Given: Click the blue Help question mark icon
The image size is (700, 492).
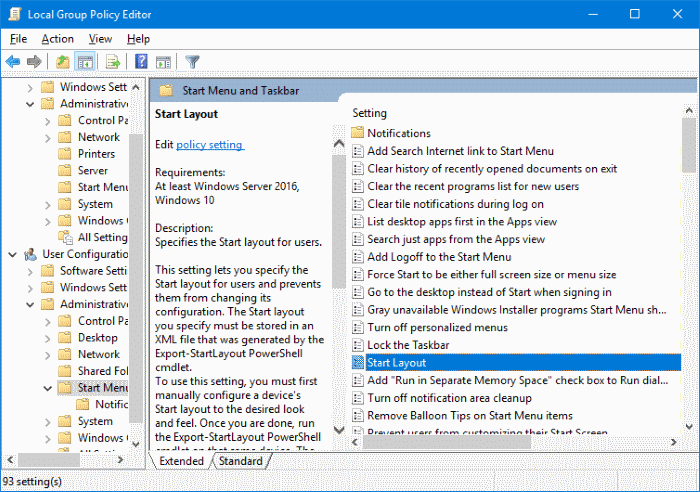Looking at the screenshot, I should (x=141, y=61).
